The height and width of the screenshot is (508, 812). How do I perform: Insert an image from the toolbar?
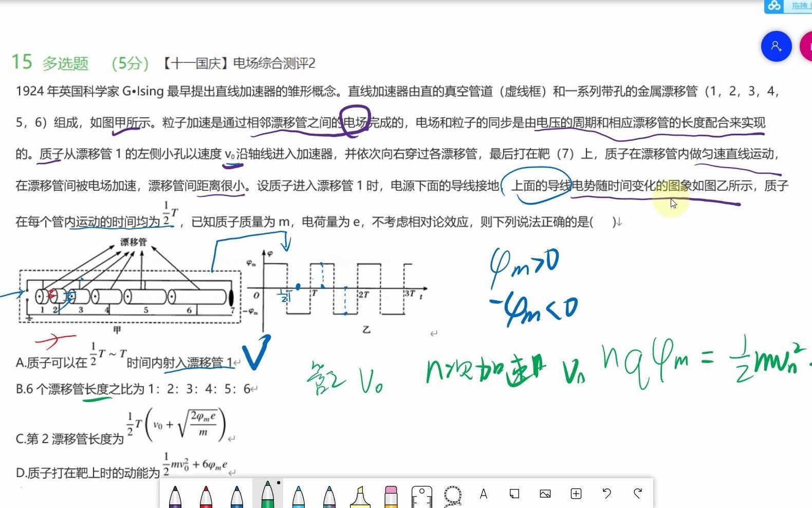click(545, 494)
